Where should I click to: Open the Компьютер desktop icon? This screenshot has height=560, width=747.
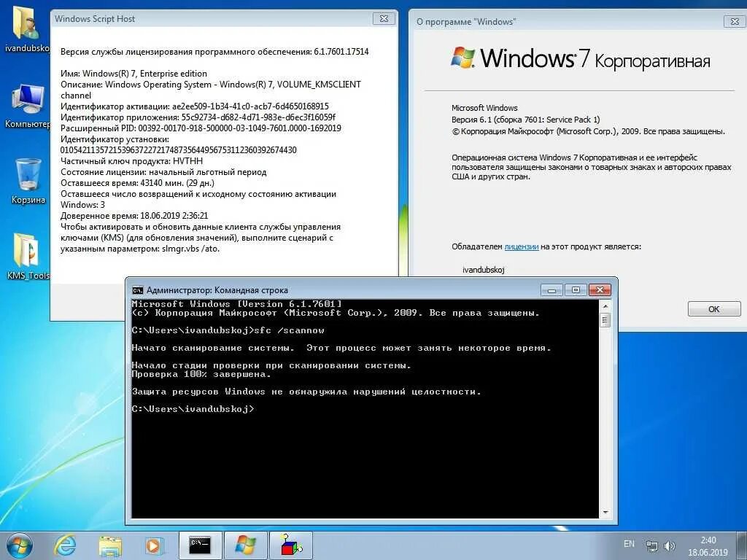[27, 106]
